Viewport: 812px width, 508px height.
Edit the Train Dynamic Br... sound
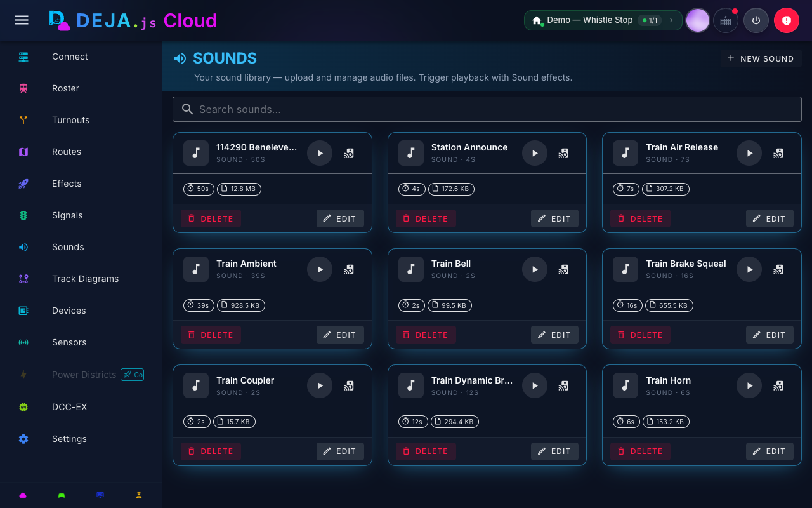554,451
